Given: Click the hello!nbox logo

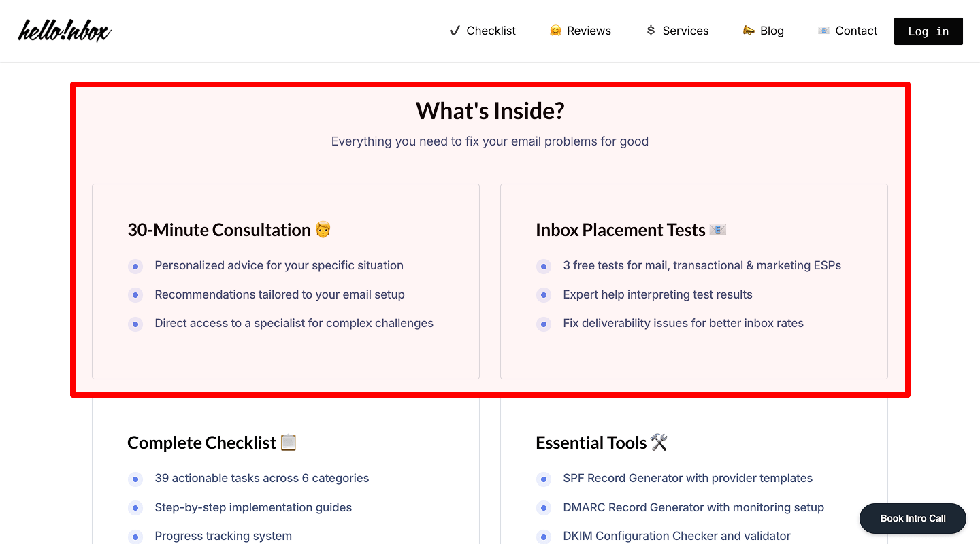Looking at the screenshot, I should (63, 30).
